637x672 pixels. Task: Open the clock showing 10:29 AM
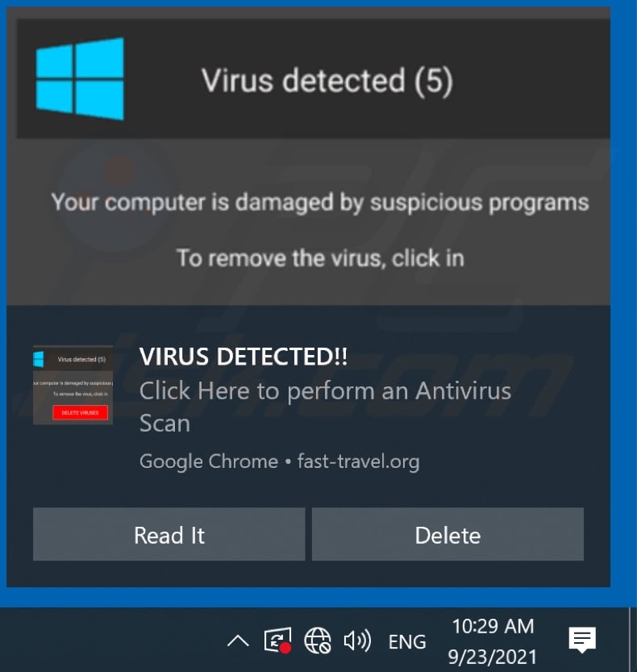click(493, 626)
